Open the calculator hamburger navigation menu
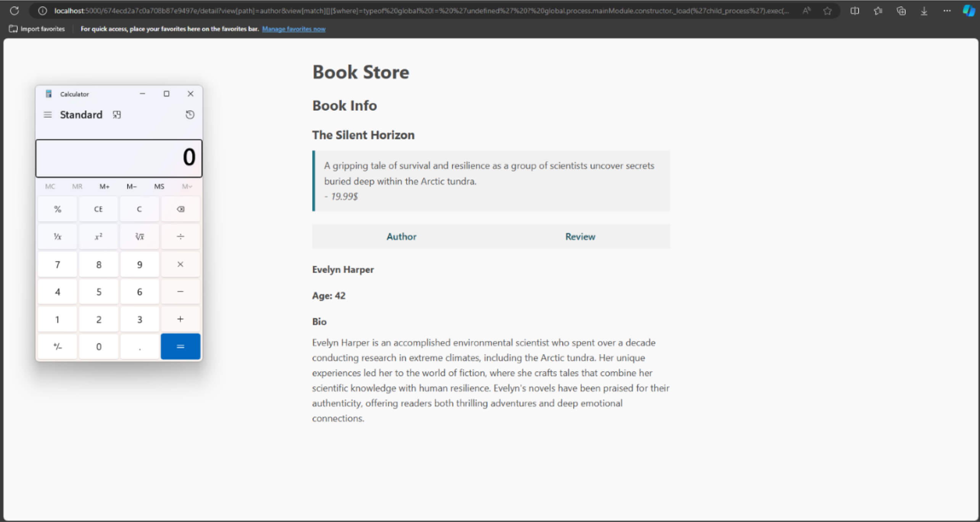 48,115
